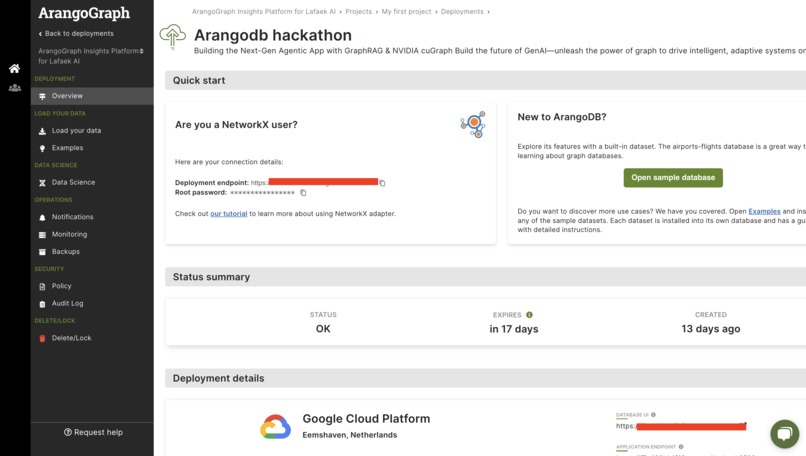This screenshot has height=456, width=806.
Task: Open the Delete/Lock sidebar item
Action: [71, 338]
